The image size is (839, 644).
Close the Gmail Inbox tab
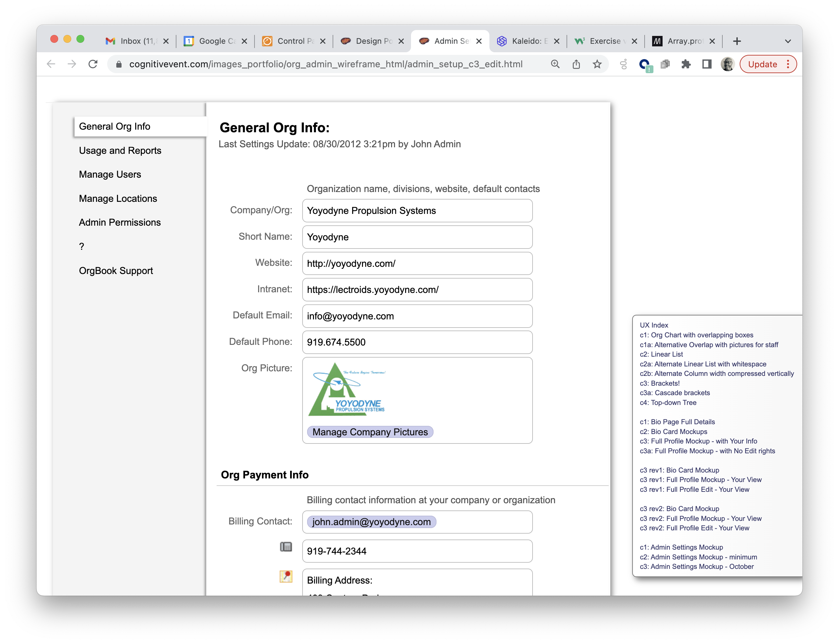(x=166, y=41)
